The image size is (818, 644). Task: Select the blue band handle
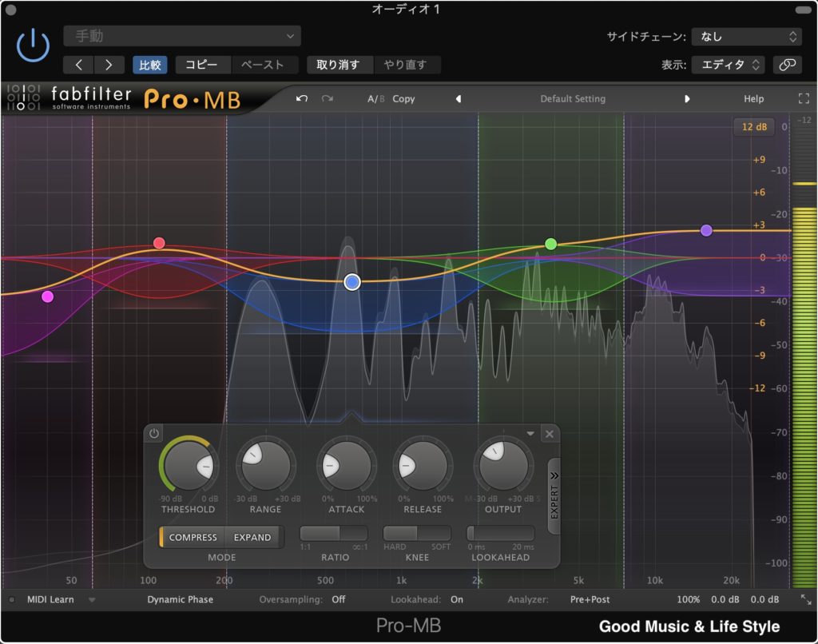(352, 282)
